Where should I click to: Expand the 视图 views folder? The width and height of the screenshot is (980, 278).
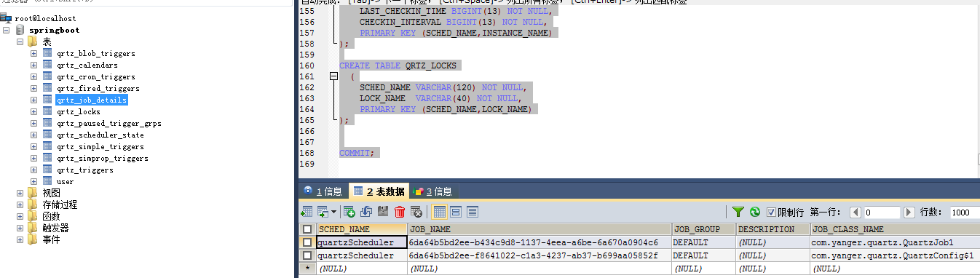20,193
